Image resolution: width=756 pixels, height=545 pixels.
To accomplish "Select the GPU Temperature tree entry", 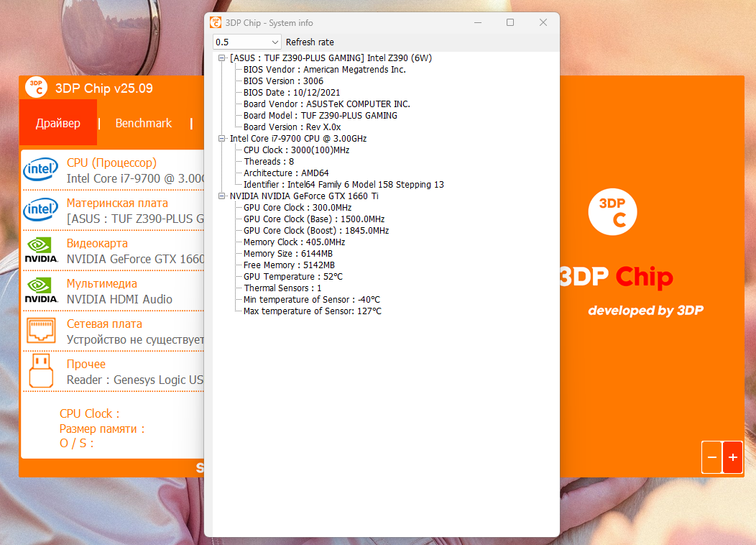I will pos(292,277).
